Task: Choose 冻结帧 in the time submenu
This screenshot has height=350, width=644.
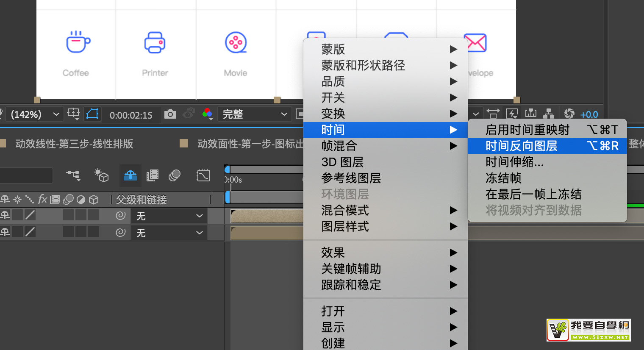Action: tap(503, 178)
